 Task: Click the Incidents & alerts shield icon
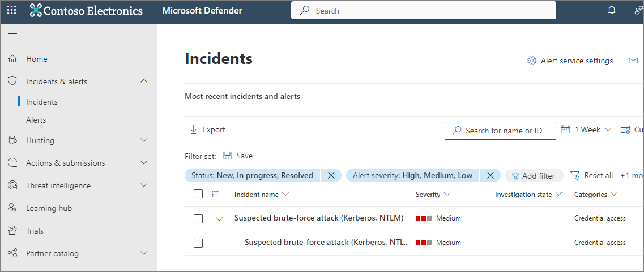tap(12, 81)
